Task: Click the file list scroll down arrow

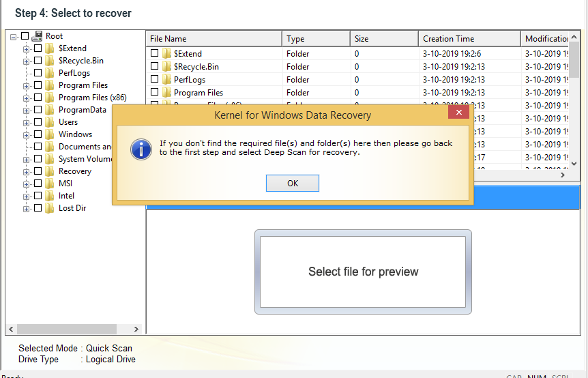Action: click(x=574, y=164)
